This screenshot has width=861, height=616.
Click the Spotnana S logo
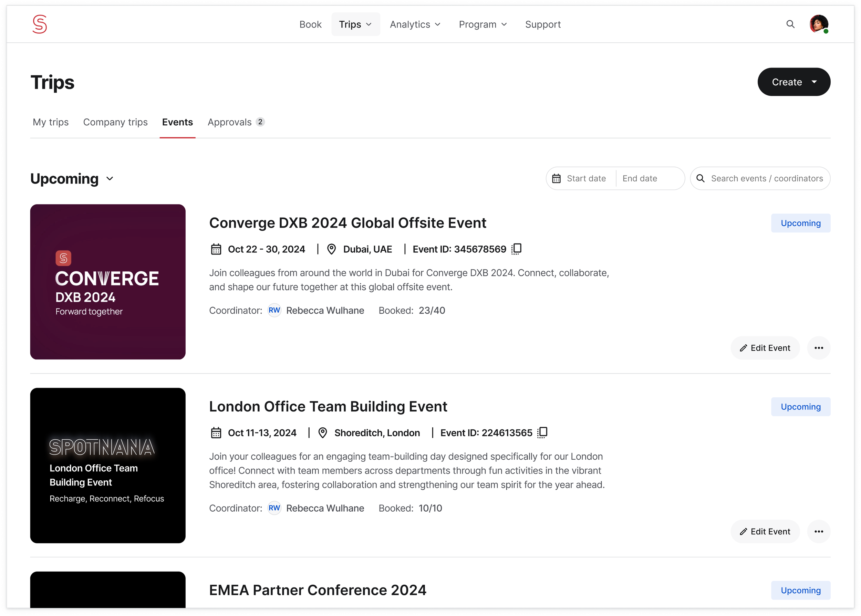(40, 24)
